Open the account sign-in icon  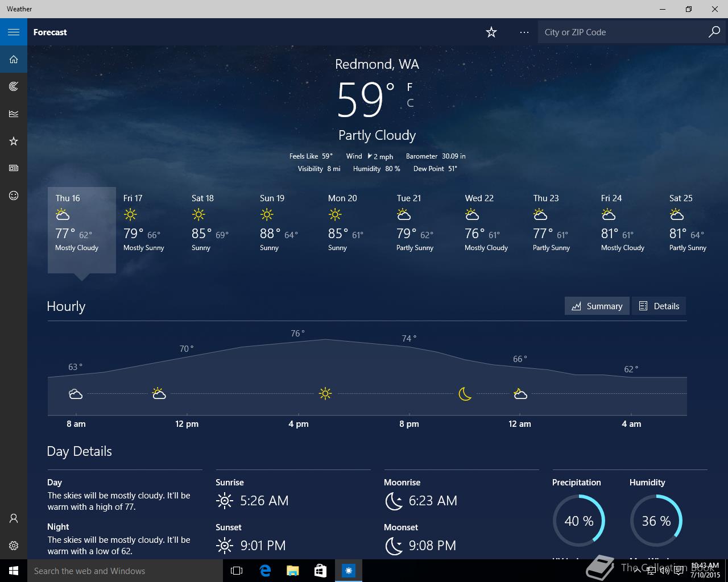click(x=14, y=518)
